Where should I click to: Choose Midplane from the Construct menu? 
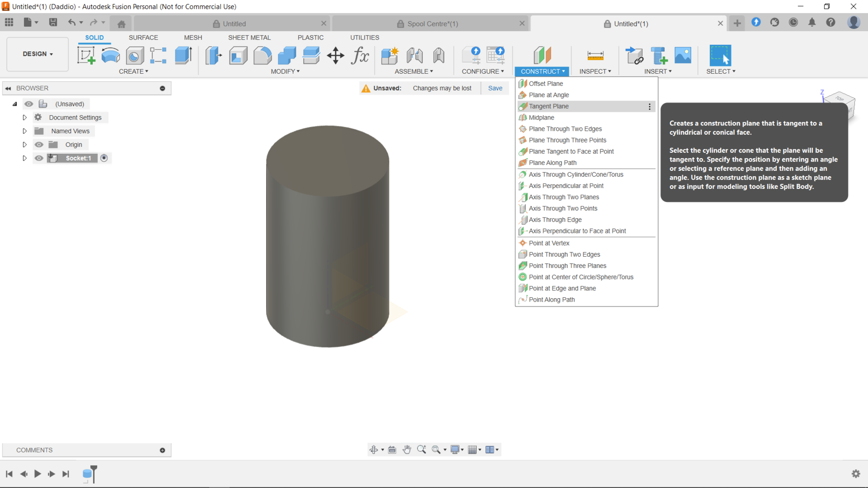pos(541,118)
